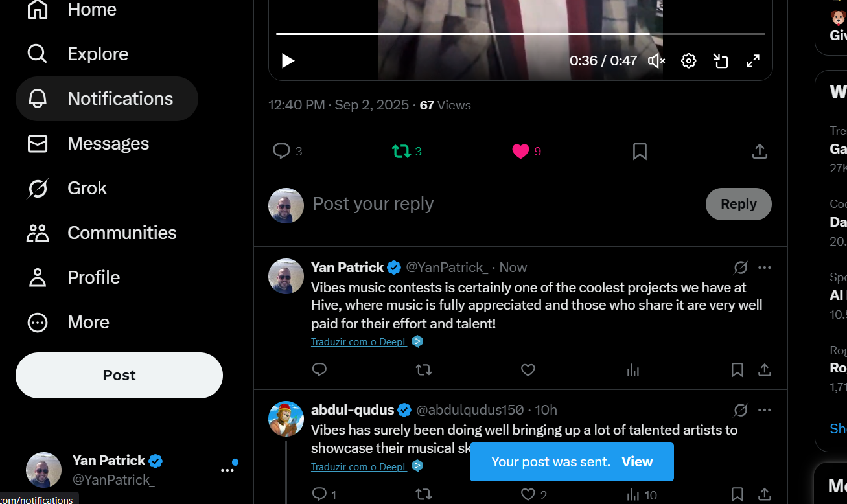847x504 pixels.
Task: Ask Grok about Yan Patrick's reply
Action: pyautogui.click(x=741, y=267)
